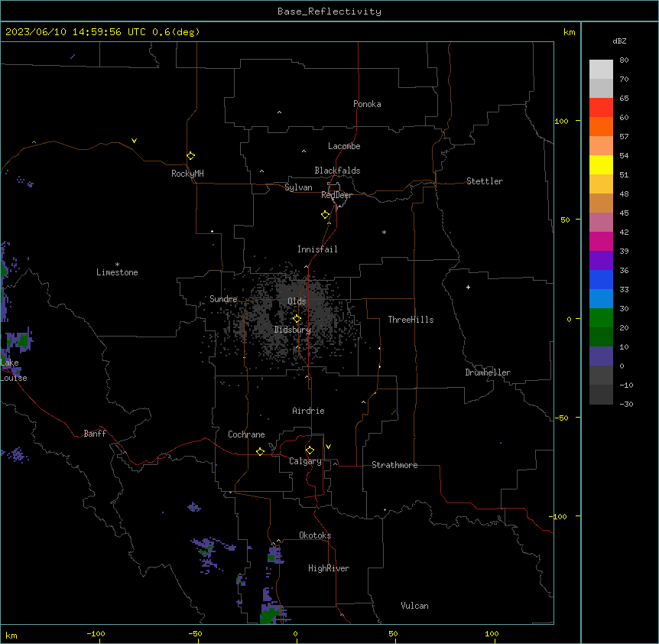Screen dimensions: 659x644
Task: Click the HighRiver label
Action: coord(329,568)
